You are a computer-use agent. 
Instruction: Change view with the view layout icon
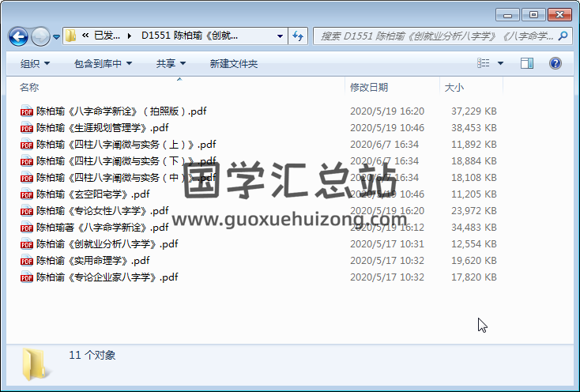tap(483, 63)
